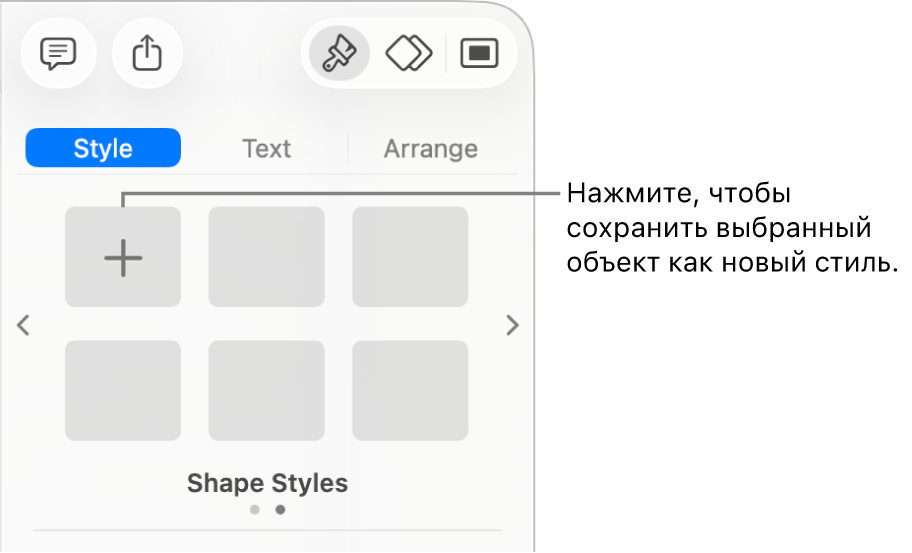This screenshot has width=912, height=553.
Task: Click the Shape Styles label
Action: 267,483
